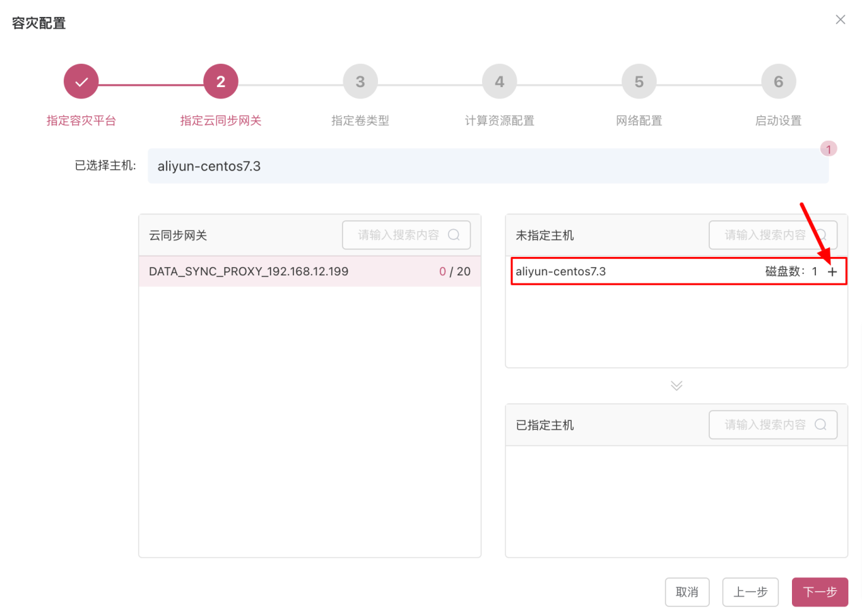
Task: Click step 4 计算资源配置 to expand it
Action: (499, 81)
